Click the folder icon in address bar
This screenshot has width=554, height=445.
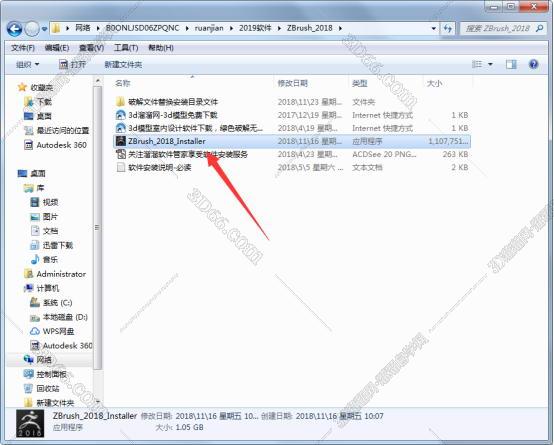point(56,28)
